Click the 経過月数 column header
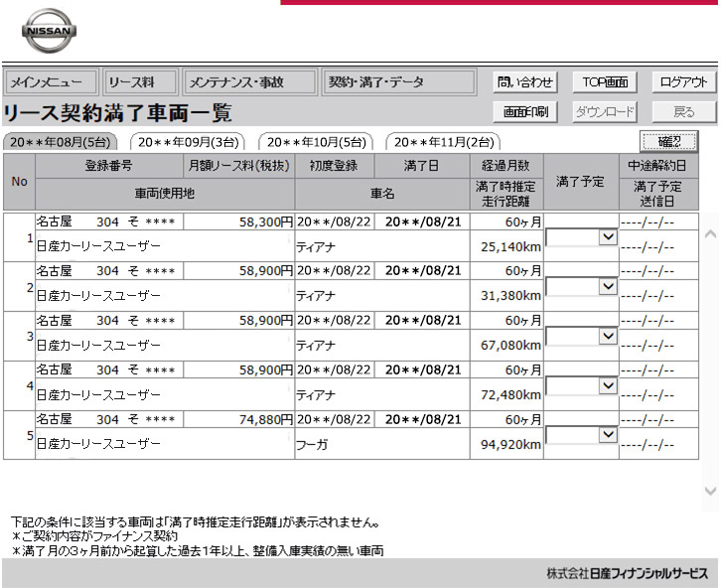 (x=506, y=166)
